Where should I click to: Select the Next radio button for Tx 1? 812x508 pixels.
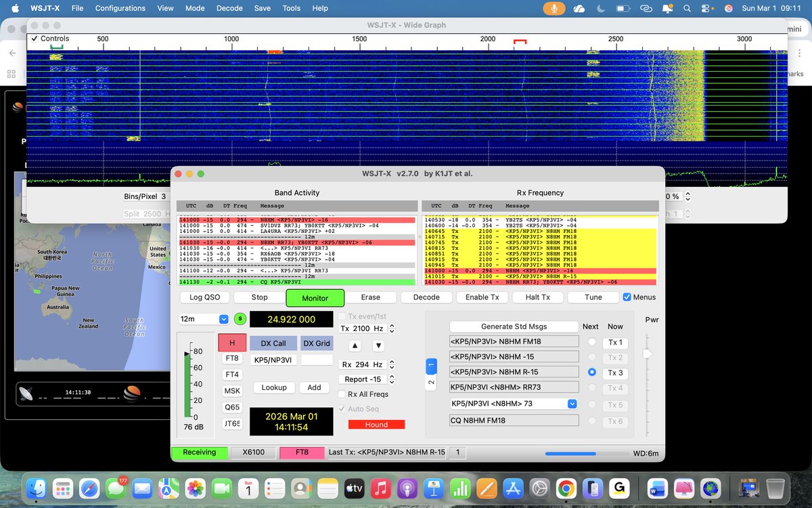[x=592, y=342]
